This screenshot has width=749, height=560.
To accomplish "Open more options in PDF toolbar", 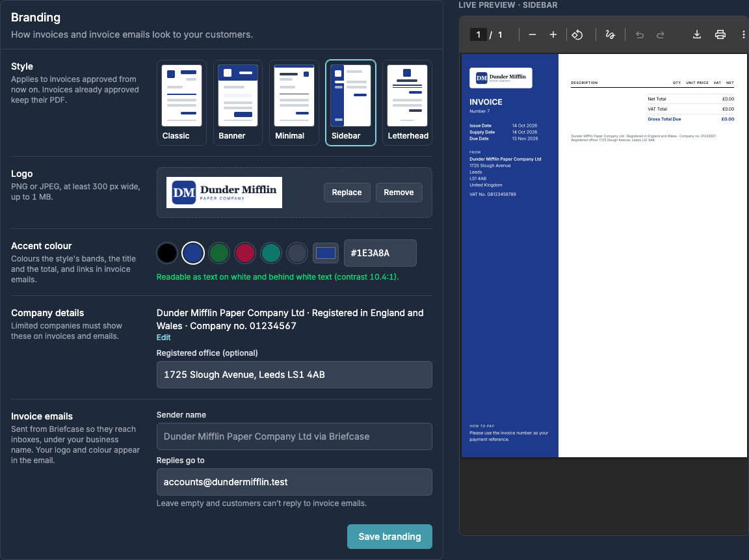I will [x=743, y=34].
